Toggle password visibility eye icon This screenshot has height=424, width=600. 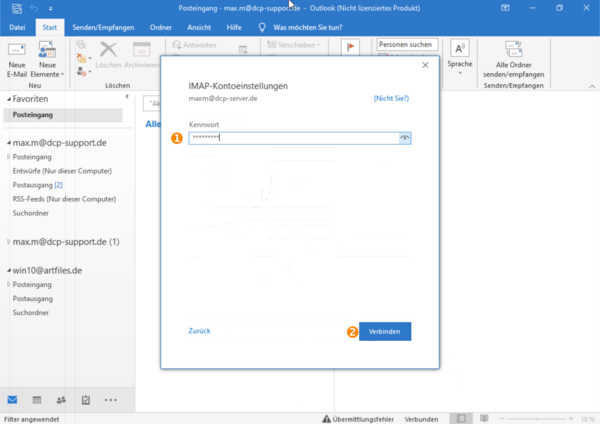[x=405, y=138]
